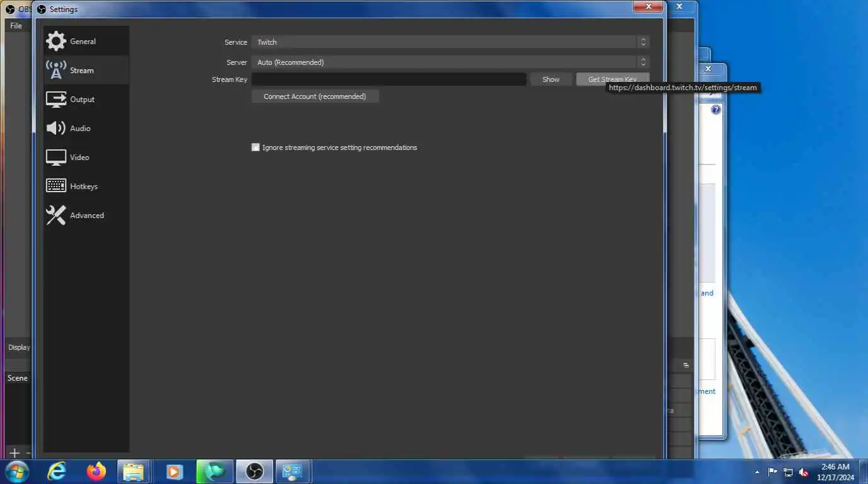
Task: Open Audio settings speaker icon
Action: [x=56, y=128]
